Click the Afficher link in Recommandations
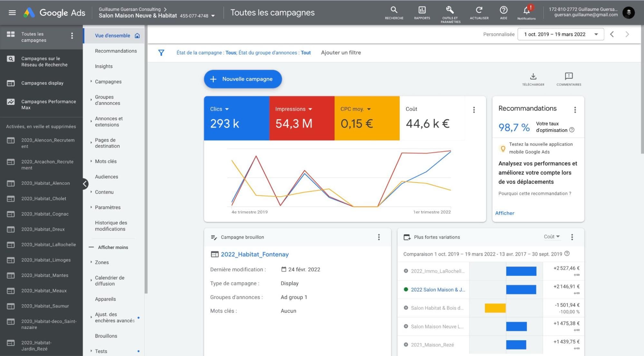 click(505, 213)
